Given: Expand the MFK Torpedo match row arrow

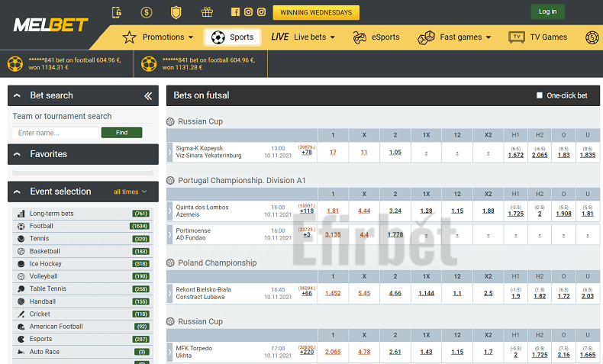Looking at the screenshot, I should click(169, 352).
